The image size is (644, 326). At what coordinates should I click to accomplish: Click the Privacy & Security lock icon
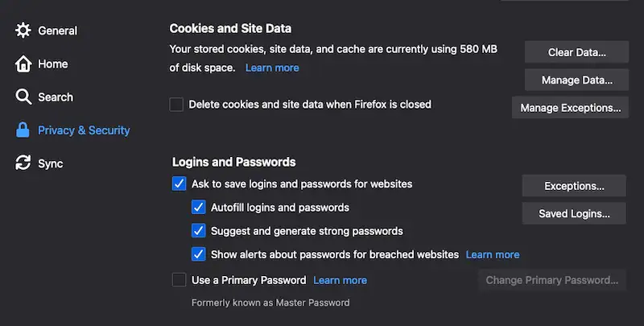tap(23, 130)
